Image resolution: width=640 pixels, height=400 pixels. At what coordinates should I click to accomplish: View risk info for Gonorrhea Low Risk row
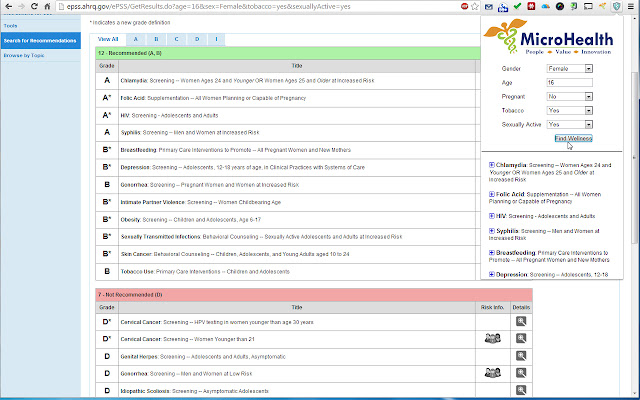[491, 372]
